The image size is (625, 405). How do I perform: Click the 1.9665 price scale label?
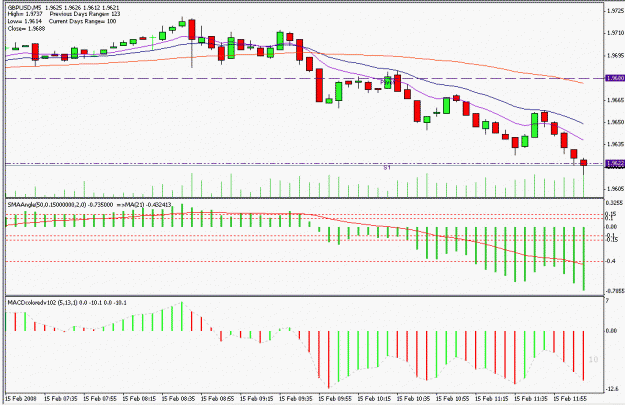(x=614, y=100)
